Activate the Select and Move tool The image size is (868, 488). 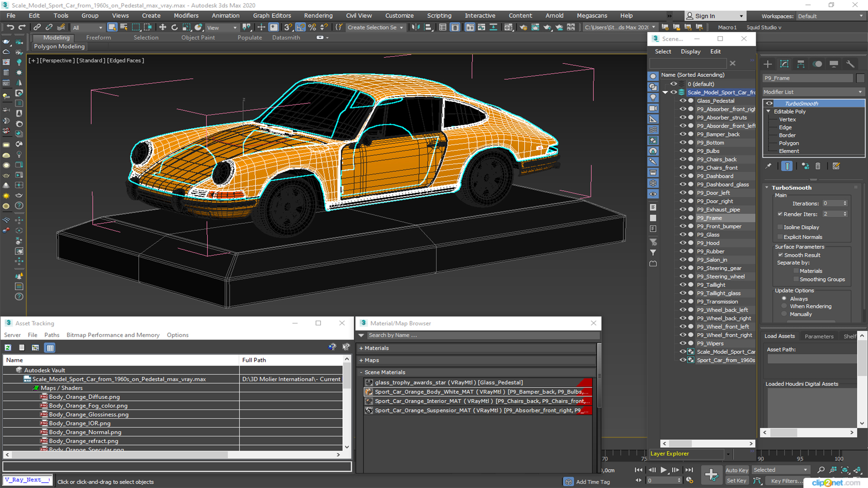coord(163,28)
